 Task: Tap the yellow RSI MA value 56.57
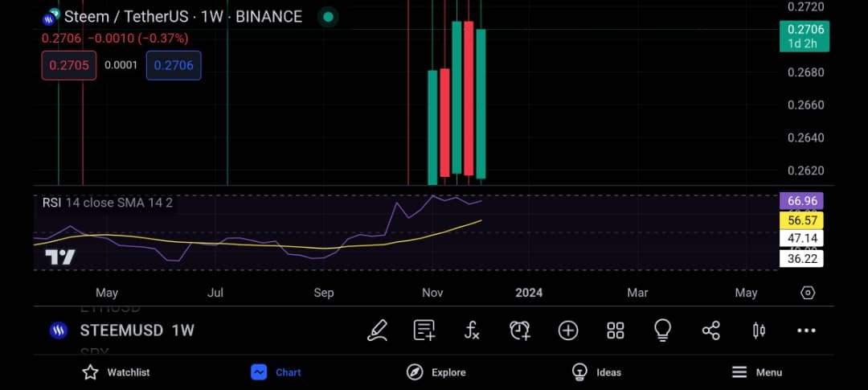[801, 220]
